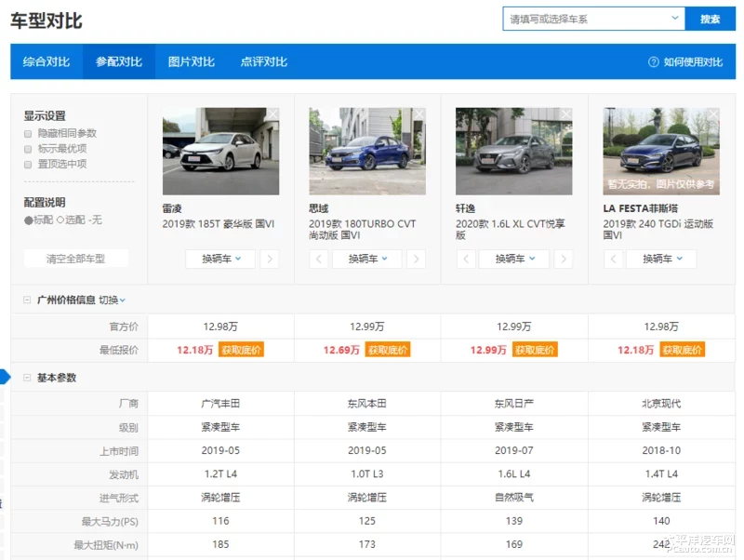Viewport: 744px width, 560px height.
Task: Click the 东风本田 manufacturer cell
Action: tap(367, 404)
